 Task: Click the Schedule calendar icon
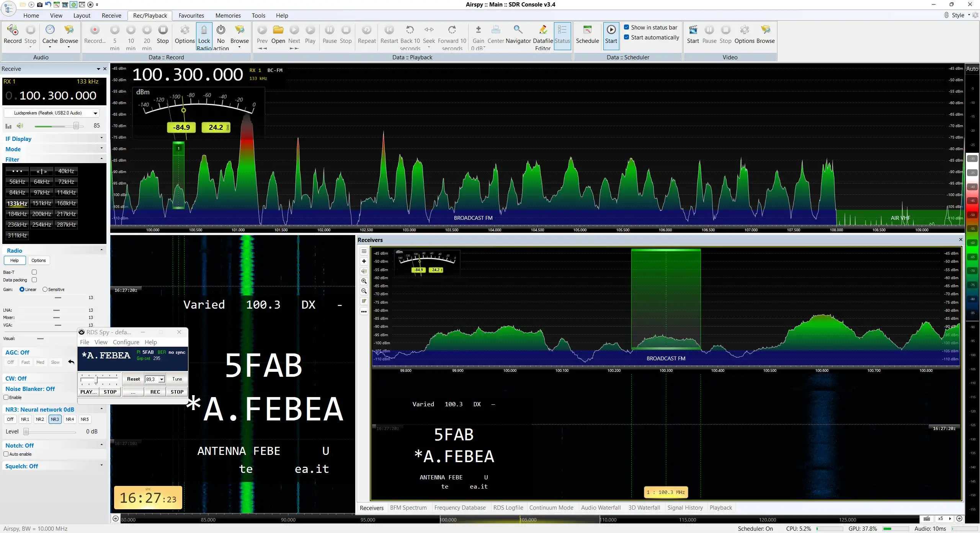coord(587,30)
